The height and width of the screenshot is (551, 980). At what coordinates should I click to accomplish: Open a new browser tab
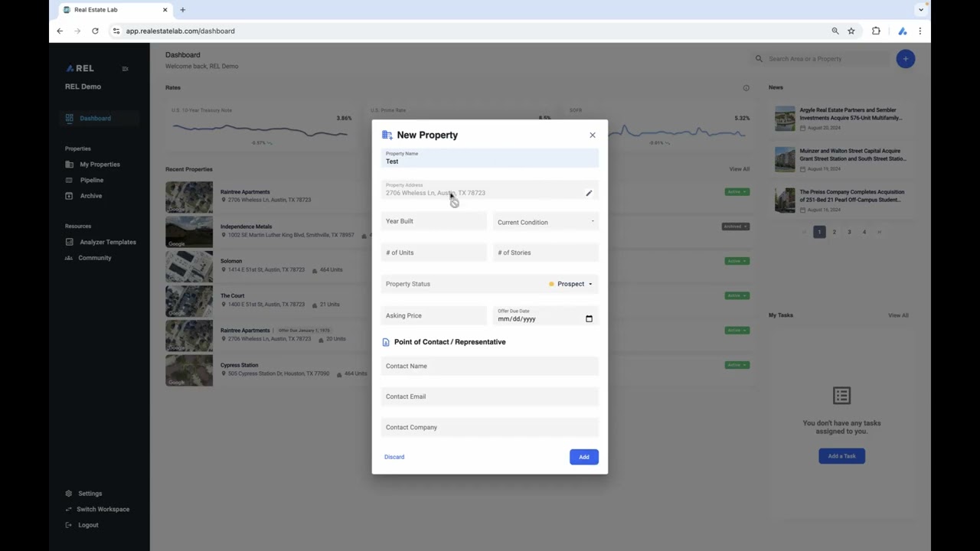tap(182, 10)
